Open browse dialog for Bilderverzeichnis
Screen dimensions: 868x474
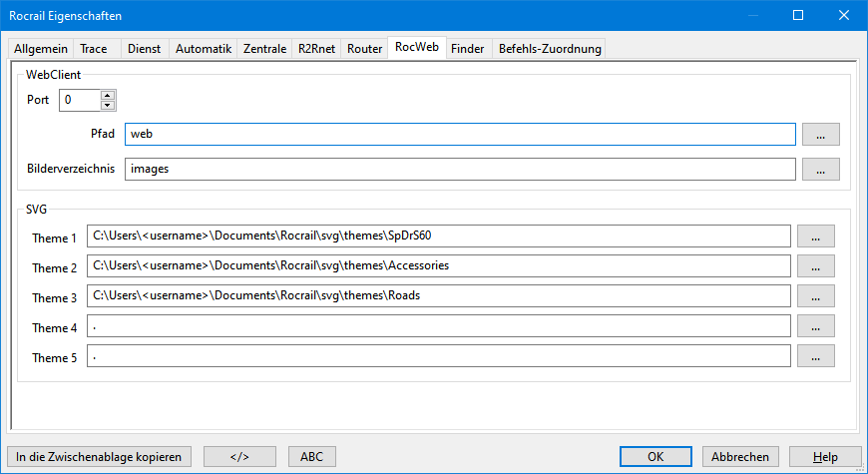tap(820, 170)
